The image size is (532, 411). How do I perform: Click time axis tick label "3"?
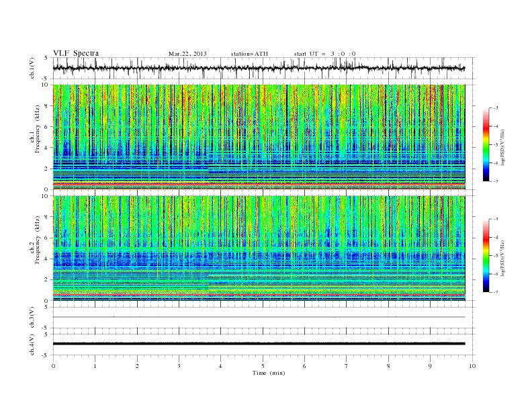[179, 366]
